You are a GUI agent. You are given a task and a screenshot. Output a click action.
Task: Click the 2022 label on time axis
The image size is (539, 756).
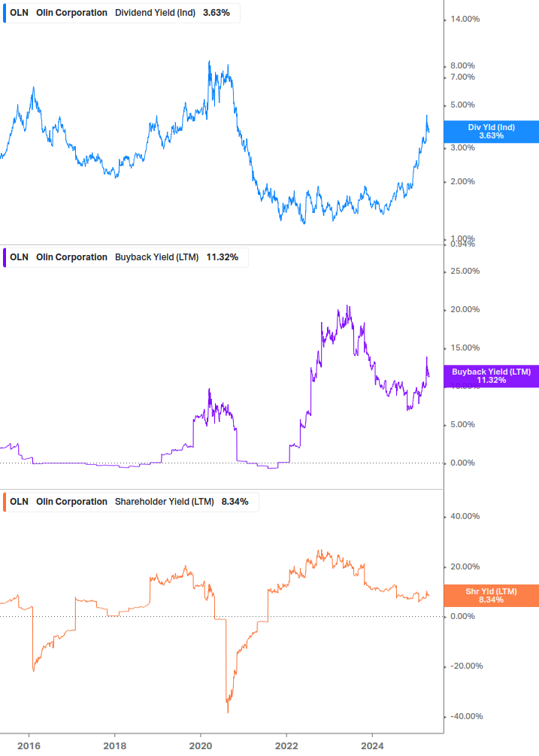pos(286,746)
